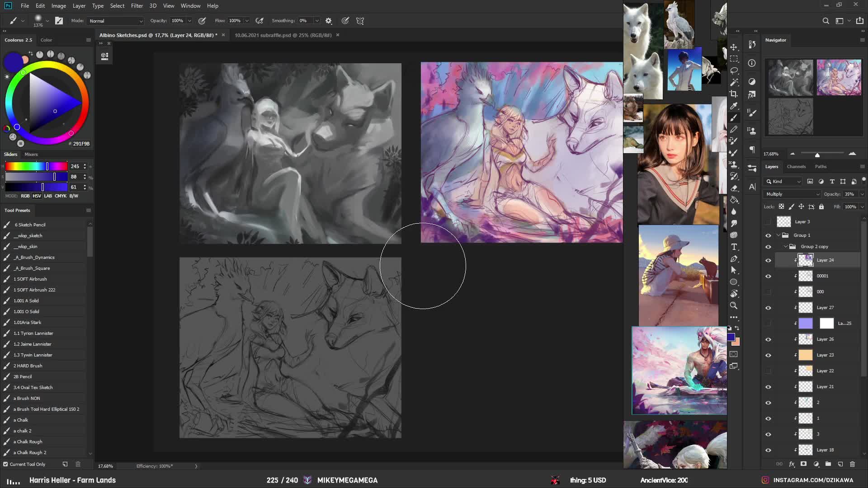Open the Filter menu

(x=137, y=6)
